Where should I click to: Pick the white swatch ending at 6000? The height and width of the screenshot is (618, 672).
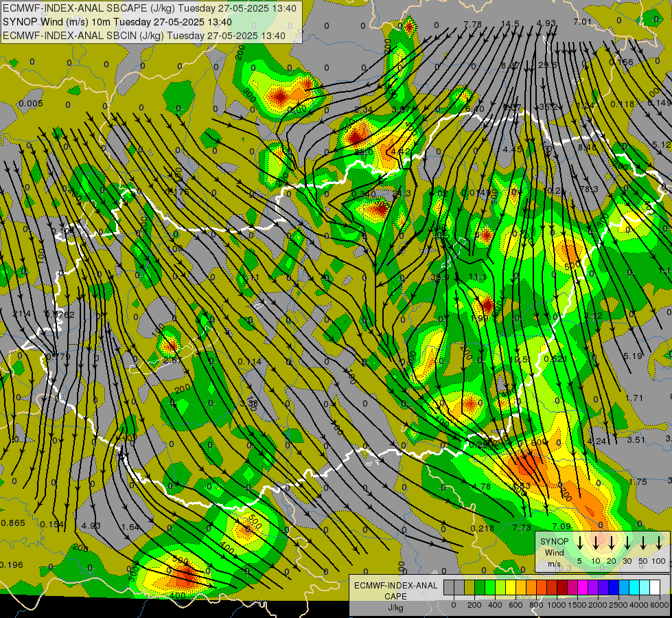655,588
